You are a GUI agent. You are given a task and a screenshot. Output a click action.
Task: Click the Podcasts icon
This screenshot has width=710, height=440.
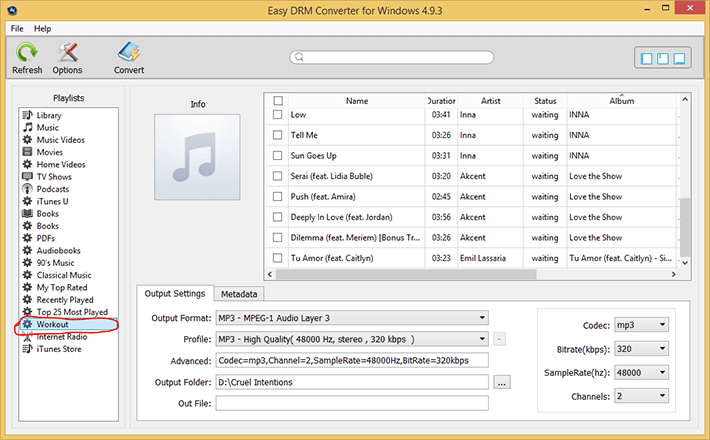pos(28,189)
